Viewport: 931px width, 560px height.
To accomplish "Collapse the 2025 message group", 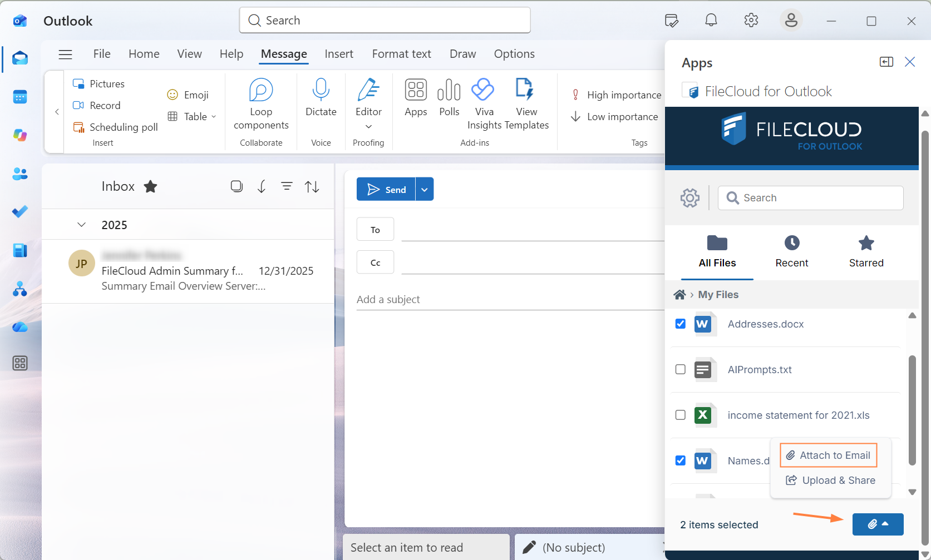I will coord(81,225).
